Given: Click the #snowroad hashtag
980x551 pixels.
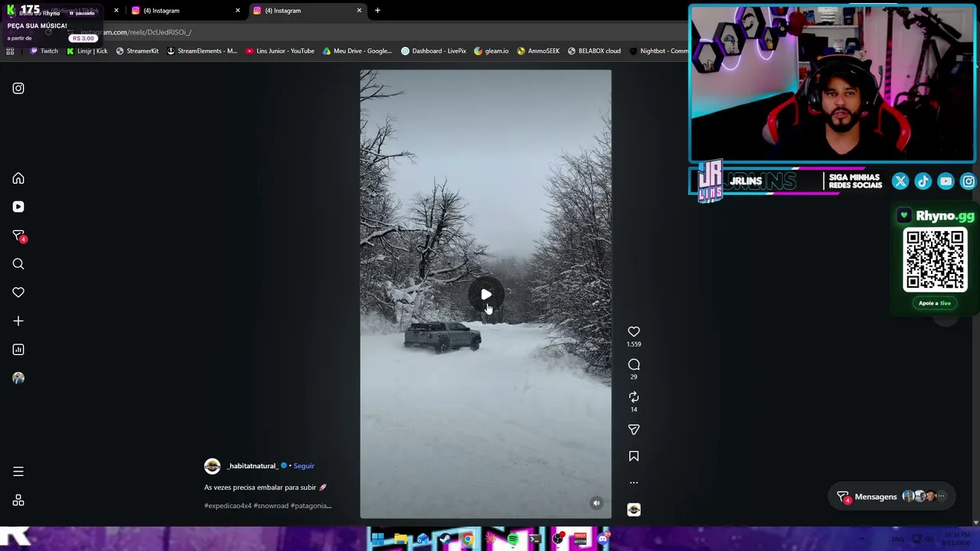Looking at the screenshot, I should [x=271, y=506].
